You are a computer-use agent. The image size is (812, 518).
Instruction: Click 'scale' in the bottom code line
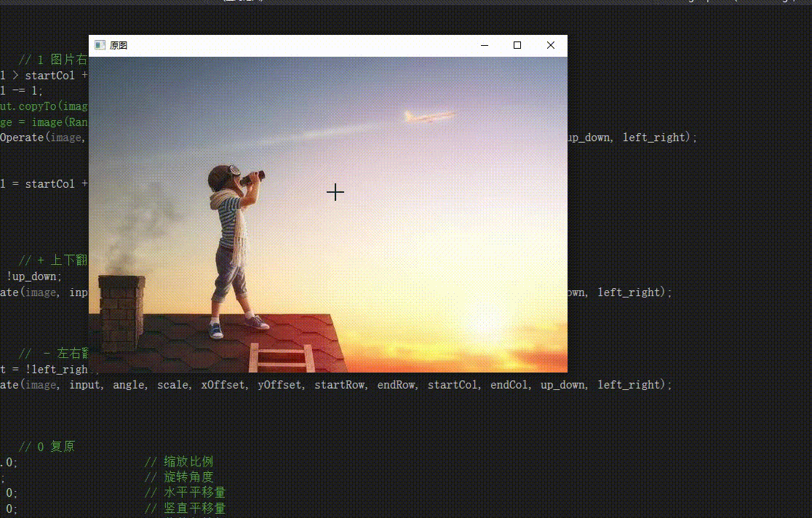tap(173, 385)
